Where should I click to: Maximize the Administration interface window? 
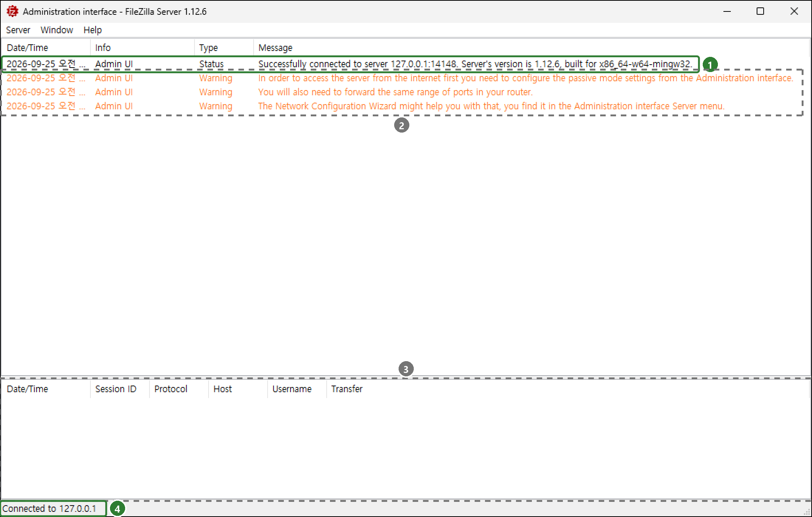[x=760, y=11]
